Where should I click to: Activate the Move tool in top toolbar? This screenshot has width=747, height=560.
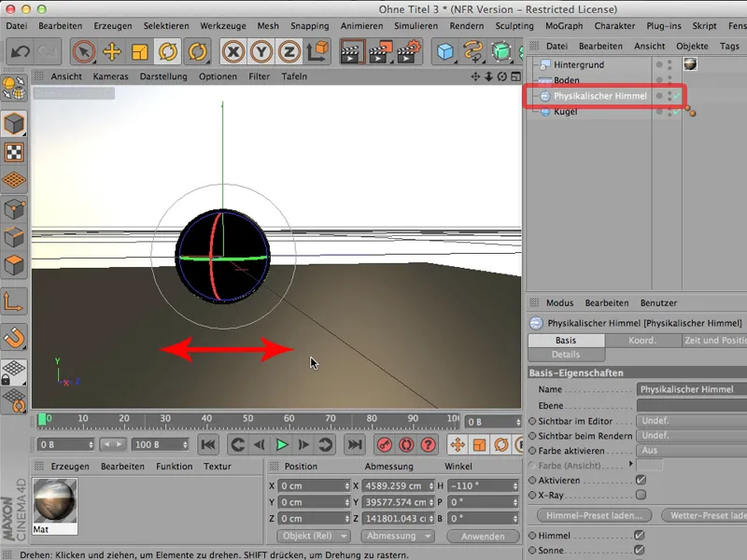[111, 51]
